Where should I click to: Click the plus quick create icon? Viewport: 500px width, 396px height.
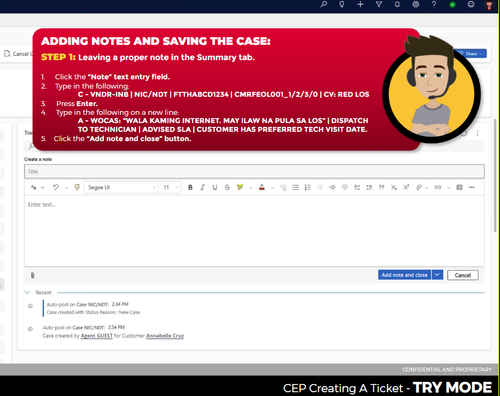pos(360,4)
